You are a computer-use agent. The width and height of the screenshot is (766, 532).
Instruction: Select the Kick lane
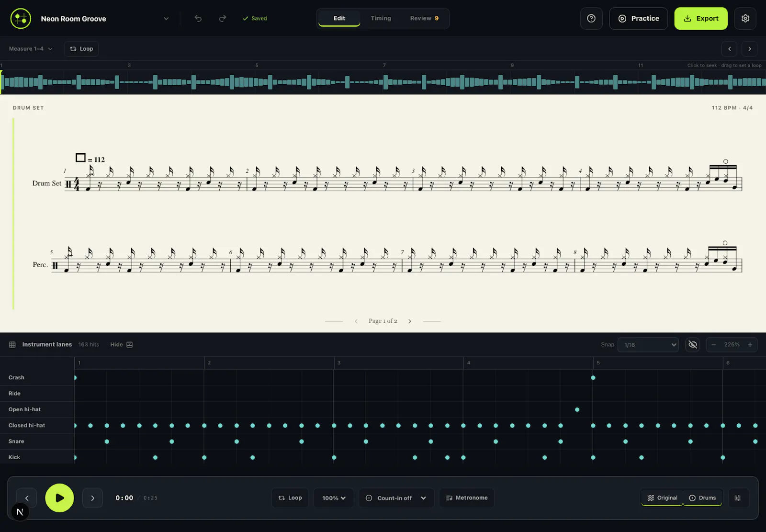(37, 457)
